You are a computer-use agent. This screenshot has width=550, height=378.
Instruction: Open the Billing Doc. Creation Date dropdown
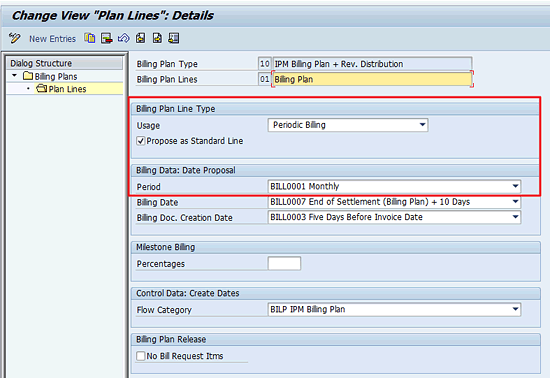point(394,217)
